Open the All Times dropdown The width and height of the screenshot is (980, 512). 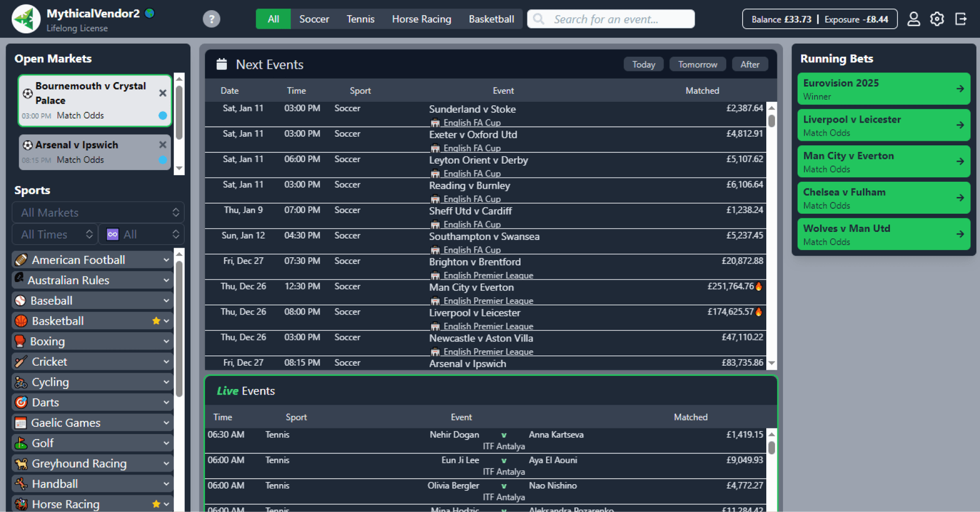pos(55,234)
